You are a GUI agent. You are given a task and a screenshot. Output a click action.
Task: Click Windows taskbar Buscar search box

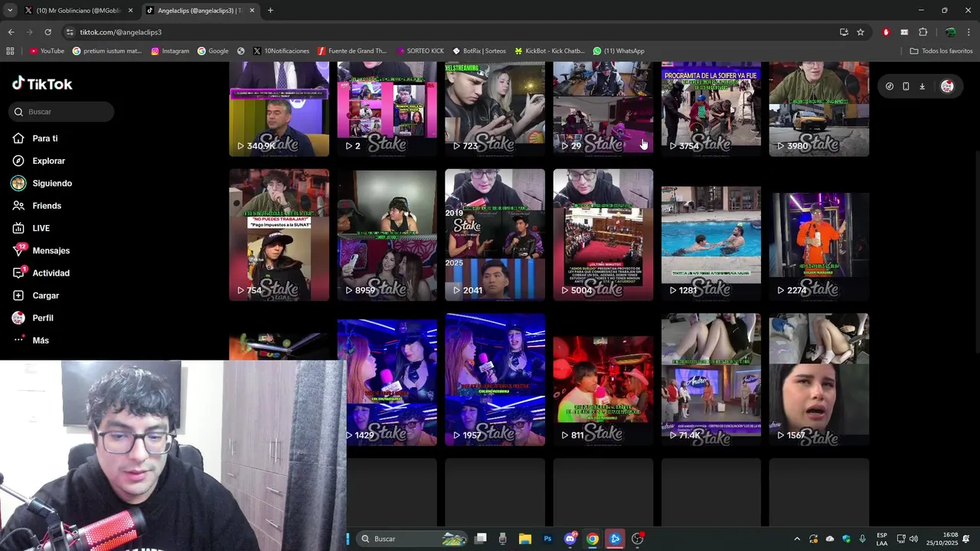click(x=412, y=539)
